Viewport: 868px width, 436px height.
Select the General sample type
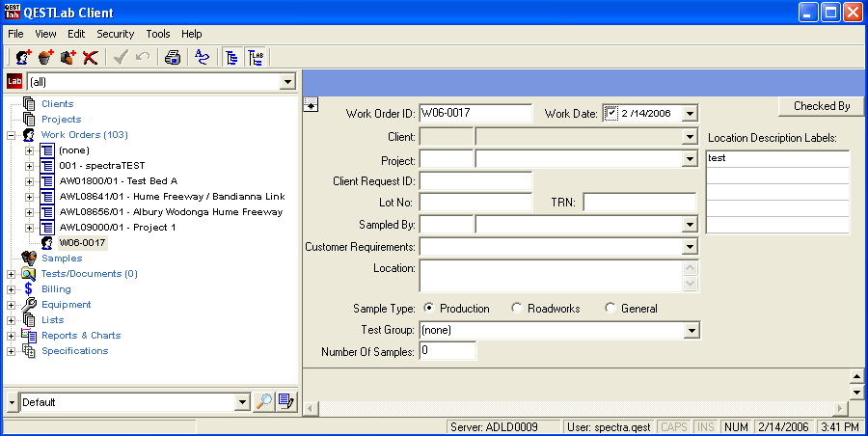tap(610, 309)
